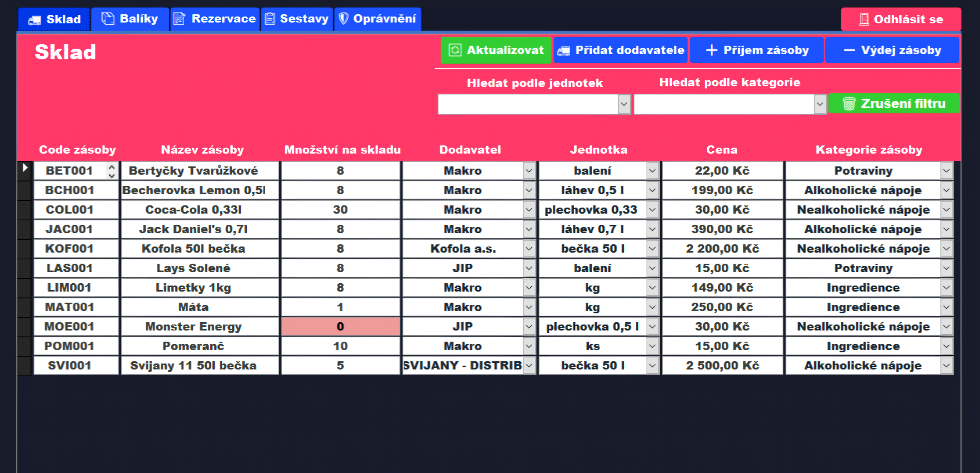Open category dropdown in the Svijany row
The image size is (980, 473).
[x=947, y=365]
